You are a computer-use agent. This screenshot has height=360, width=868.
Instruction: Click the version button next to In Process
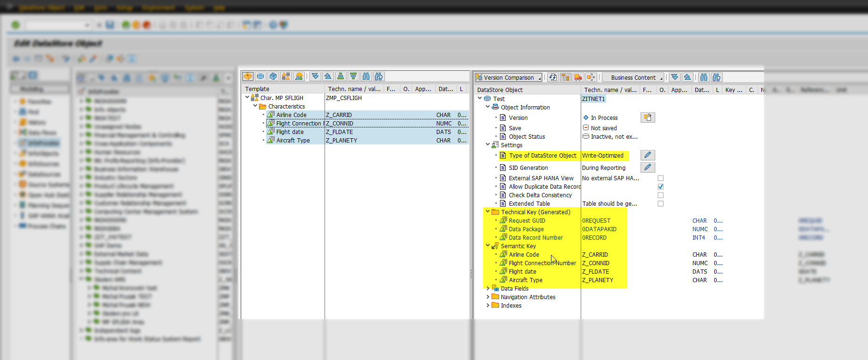coord(648,117)
